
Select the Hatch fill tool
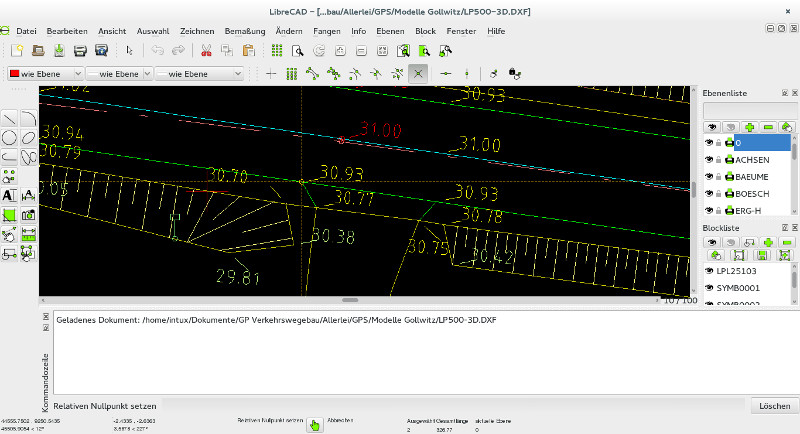[9, 215]
